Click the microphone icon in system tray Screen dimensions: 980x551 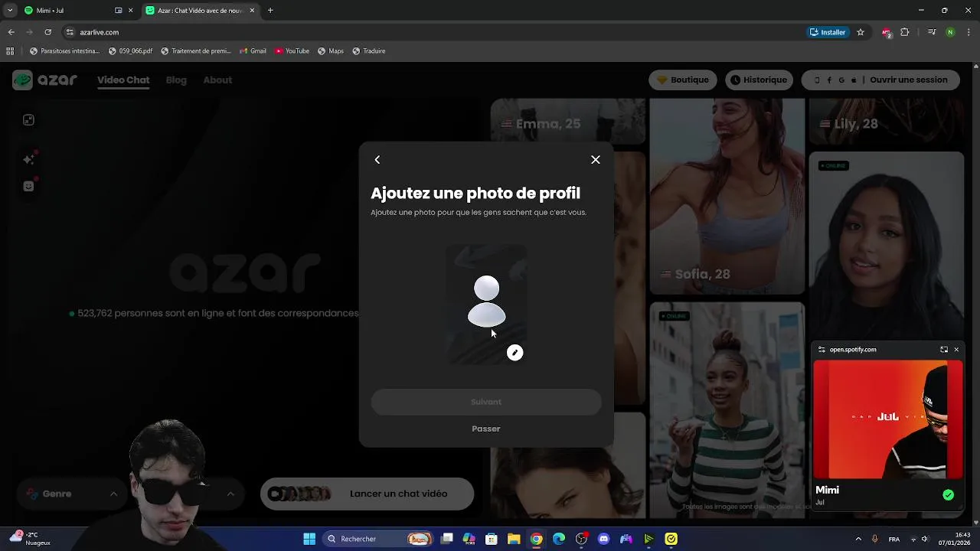point(874,539)
